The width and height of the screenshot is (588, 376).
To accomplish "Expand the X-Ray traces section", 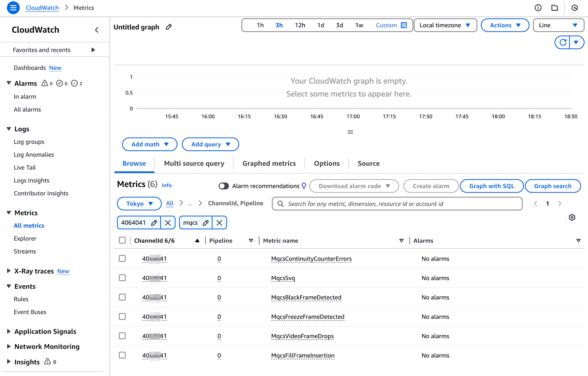I will 9,271.
